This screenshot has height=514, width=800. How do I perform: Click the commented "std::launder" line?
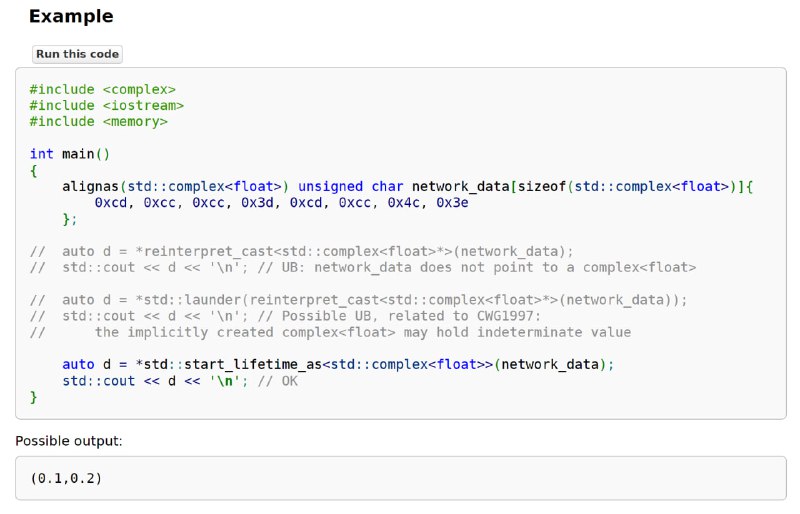358,300
